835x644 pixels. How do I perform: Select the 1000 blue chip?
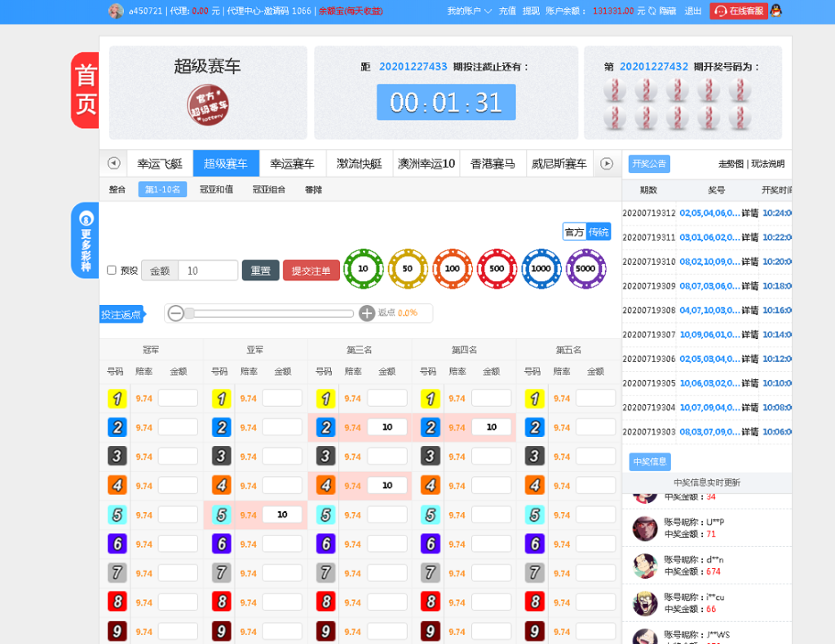click(541, 267)
